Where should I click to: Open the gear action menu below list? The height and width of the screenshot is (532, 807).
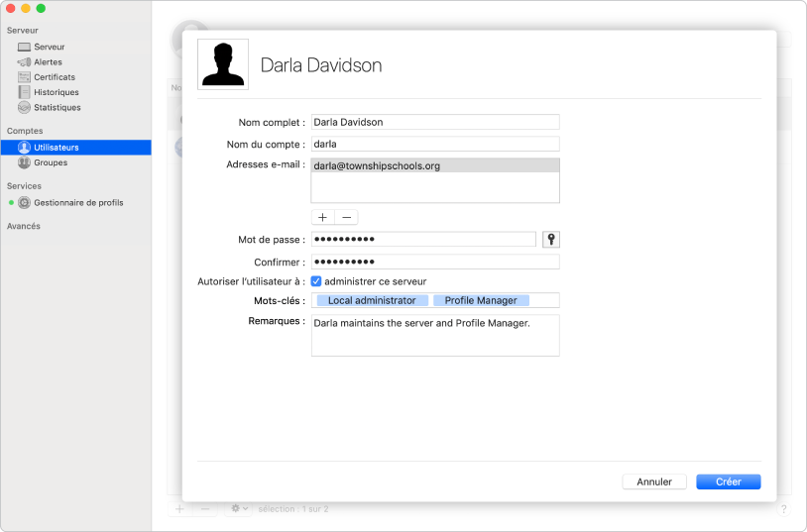(x=239, y=509)
